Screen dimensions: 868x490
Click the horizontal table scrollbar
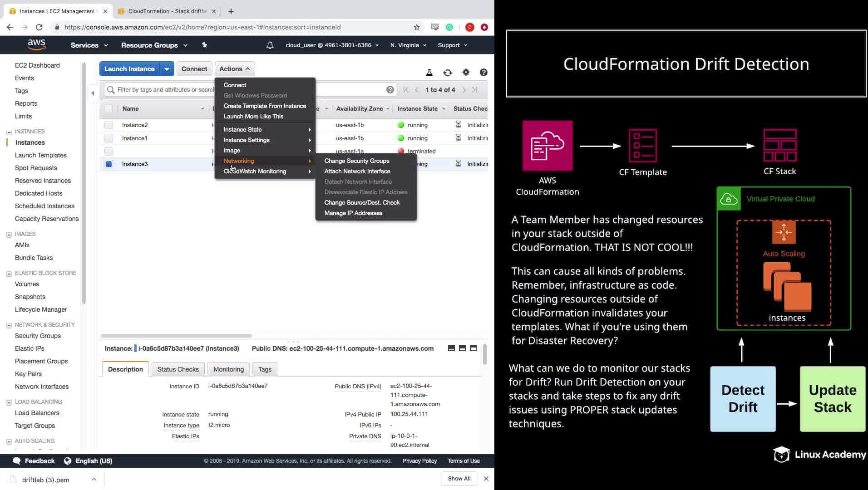click(176, 336)
